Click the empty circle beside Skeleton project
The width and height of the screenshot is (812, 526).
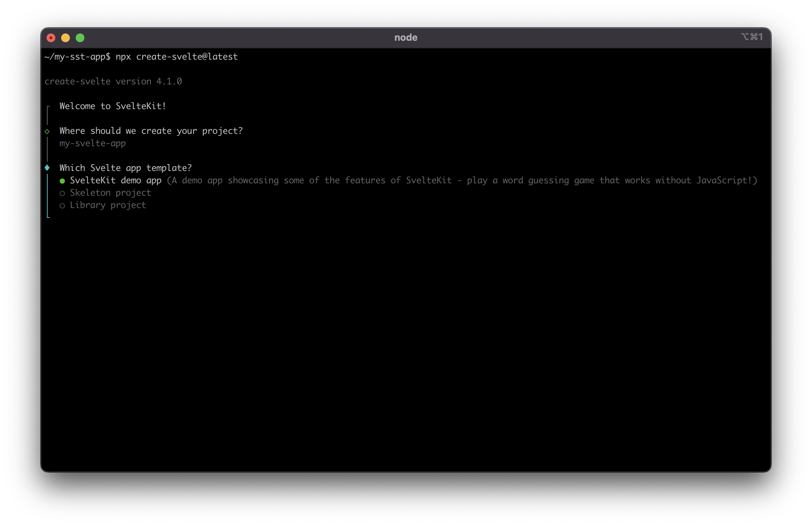pos(63,193)
